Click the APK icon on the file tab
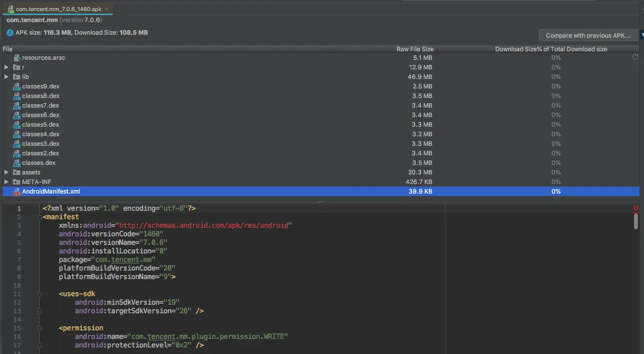This screenshot has width=644, height=354. tap(11, 9)
